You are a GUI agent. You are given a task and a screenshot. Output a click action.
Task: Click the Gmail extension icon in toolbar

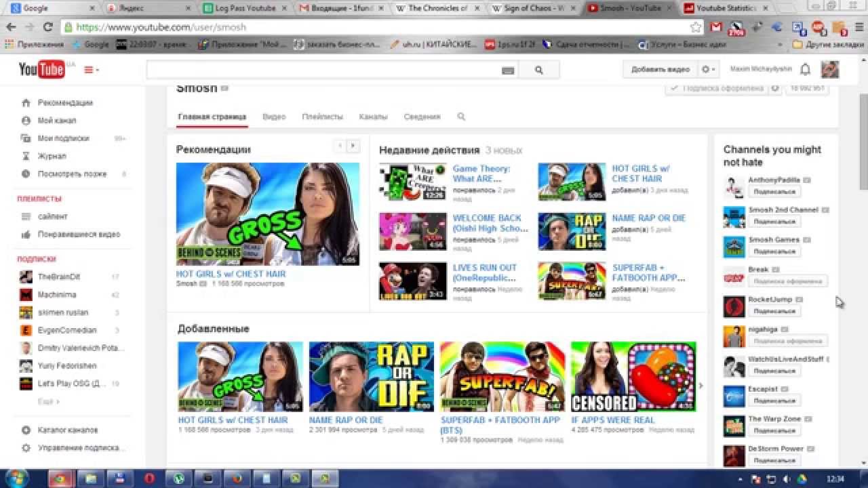[716, 28]
